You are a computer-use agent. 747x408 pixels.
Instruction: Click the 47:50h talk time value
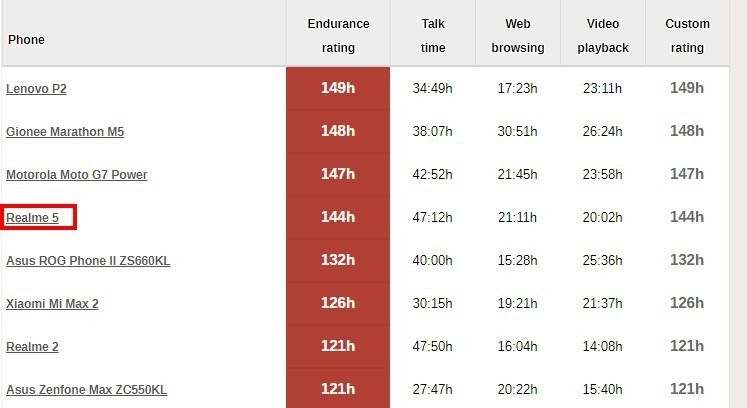click(433, 346)
